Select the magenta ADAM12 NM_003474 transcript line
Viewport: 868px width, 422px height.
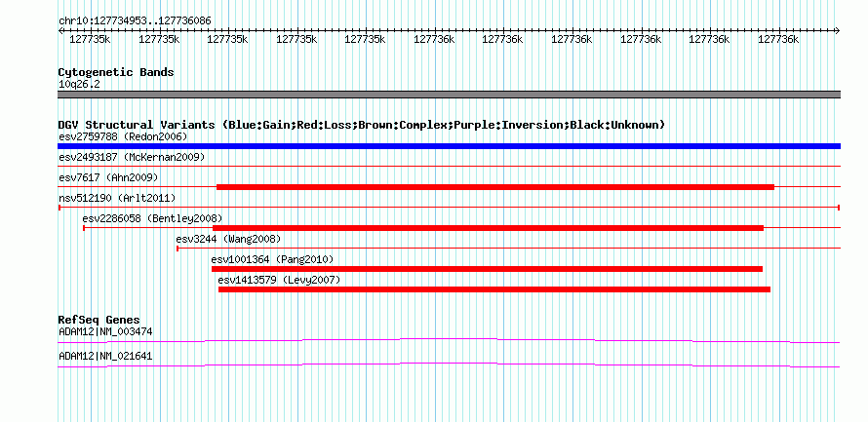point(449,340)
